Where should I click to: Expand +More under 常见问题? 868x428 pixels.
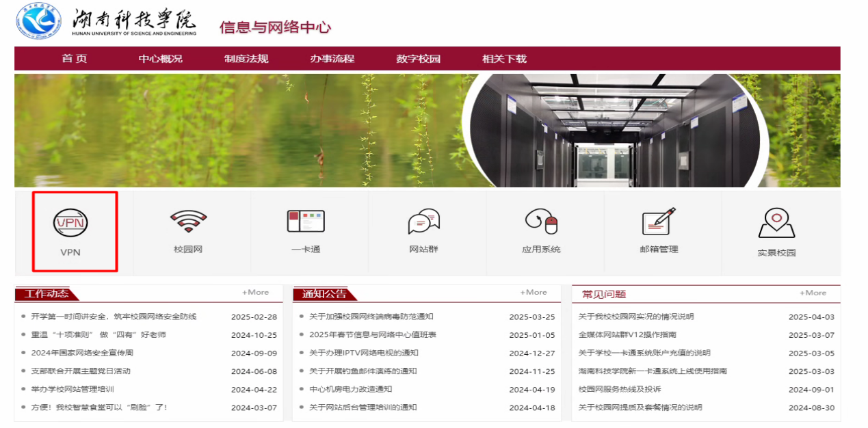(813, 293)
